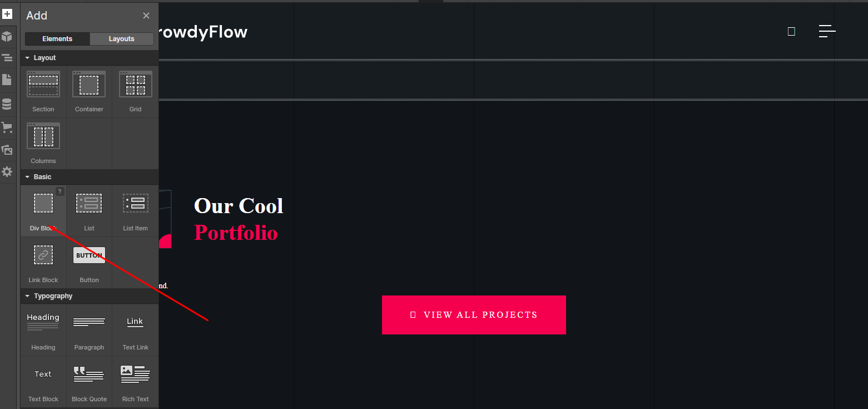Image resolution: width=868 pixels, height=409 pixels.
Task: Switch to the Elements tab
Action: (x=57, y=39)
